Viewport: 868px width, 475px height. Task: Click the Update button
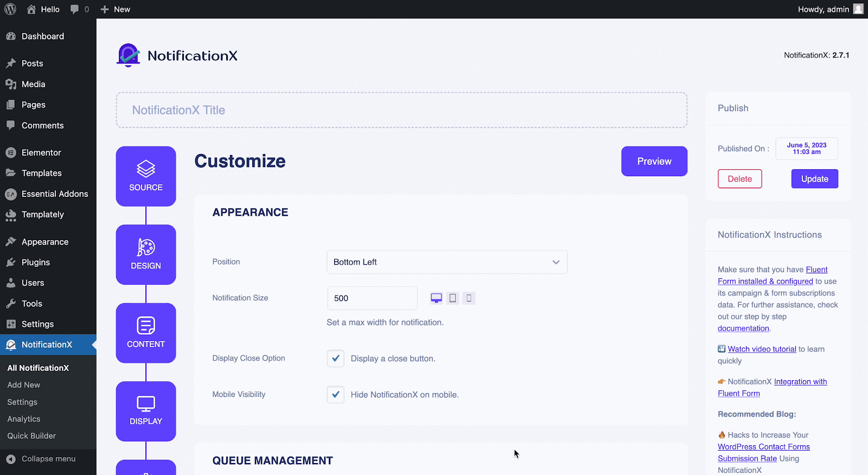coord(815,179)
